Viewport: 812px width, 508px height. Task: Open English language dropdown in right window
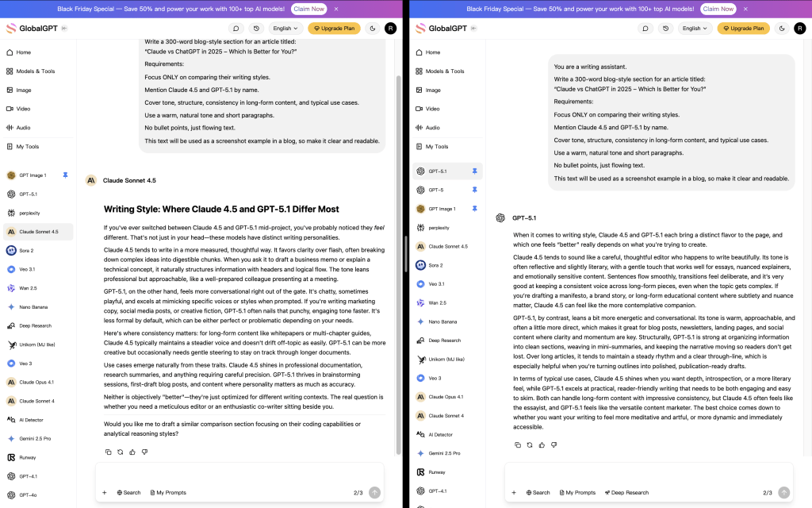695,29
